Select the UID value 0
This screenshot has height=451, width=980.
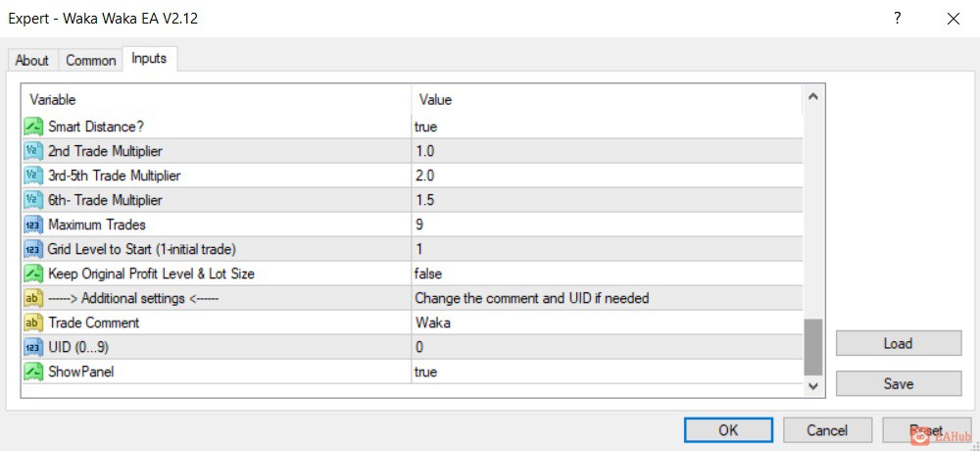point(418,347)
